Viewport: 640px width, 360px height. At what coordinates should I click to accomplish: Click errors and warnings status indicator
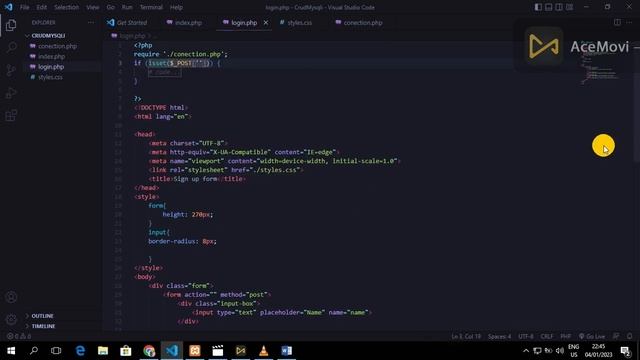19,336
